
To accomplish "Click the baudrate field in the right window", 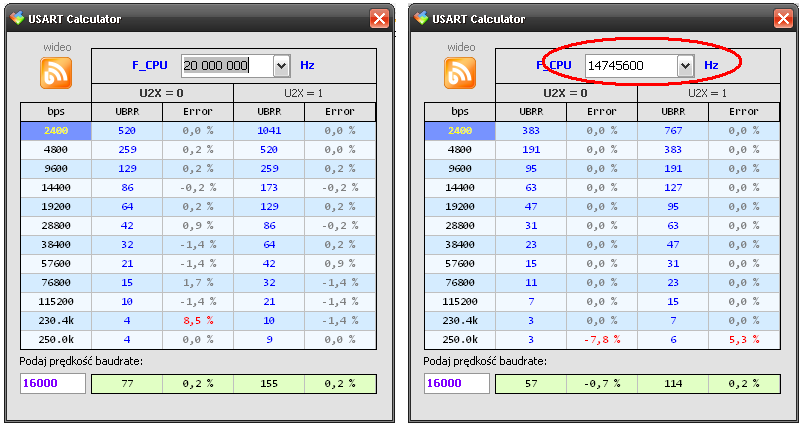I will pos(457,384).
